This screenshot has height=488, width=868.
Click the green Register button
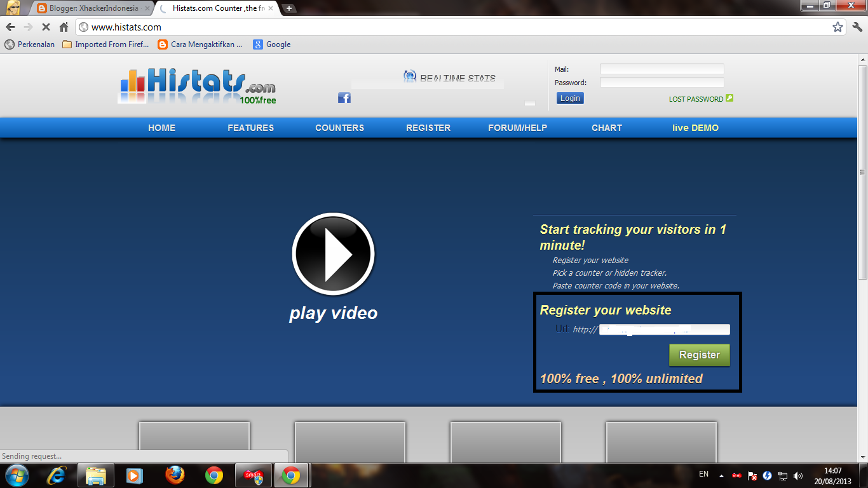(700, 355)
